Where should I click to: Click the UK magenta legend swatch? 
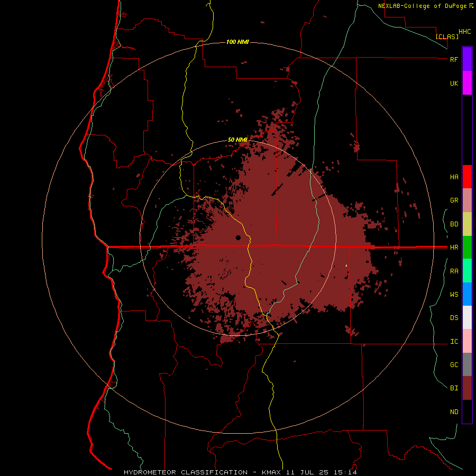point(467,83)
